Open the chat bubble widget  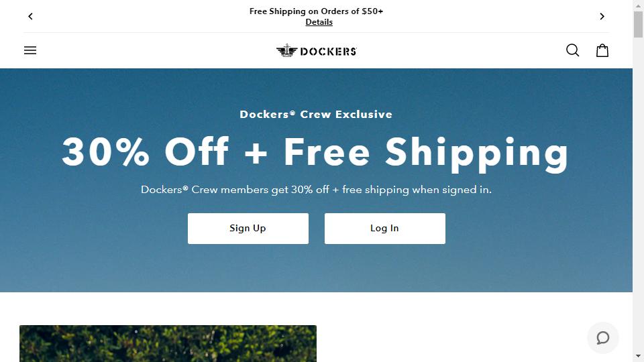click(602, 338)
